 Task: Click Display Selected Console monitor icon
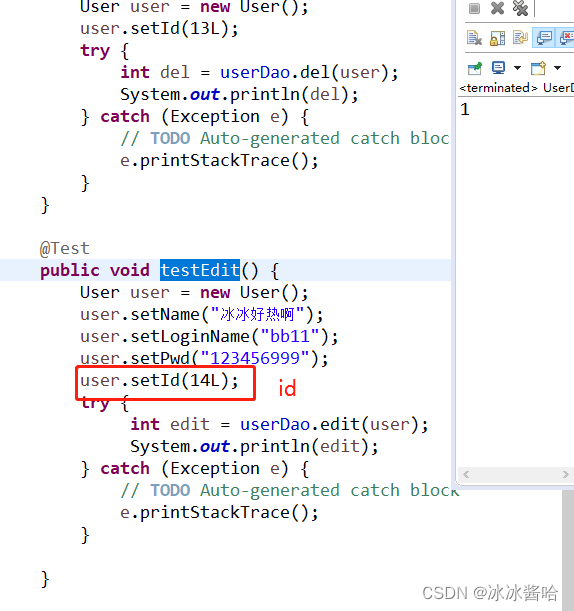[498, 68]
